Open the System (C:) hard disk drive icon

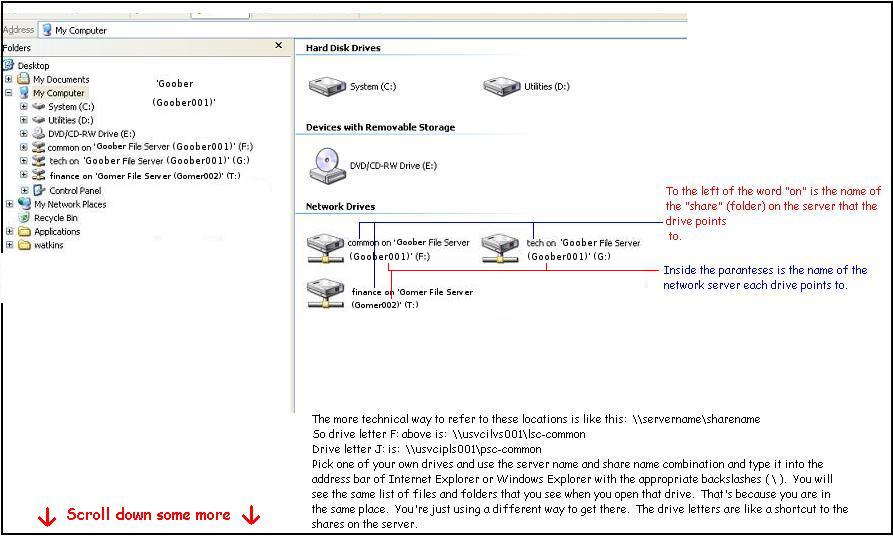click(327, 86)
